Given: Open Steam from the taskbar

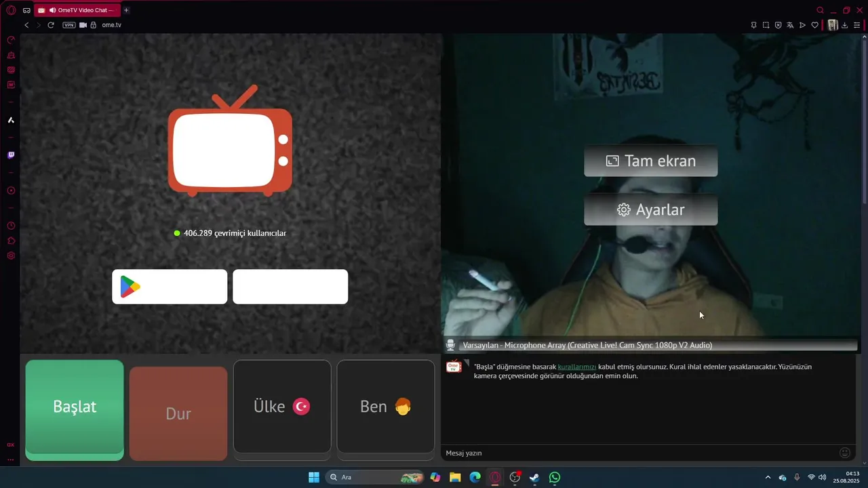Looking at the screenshot, I should point(534,477).
